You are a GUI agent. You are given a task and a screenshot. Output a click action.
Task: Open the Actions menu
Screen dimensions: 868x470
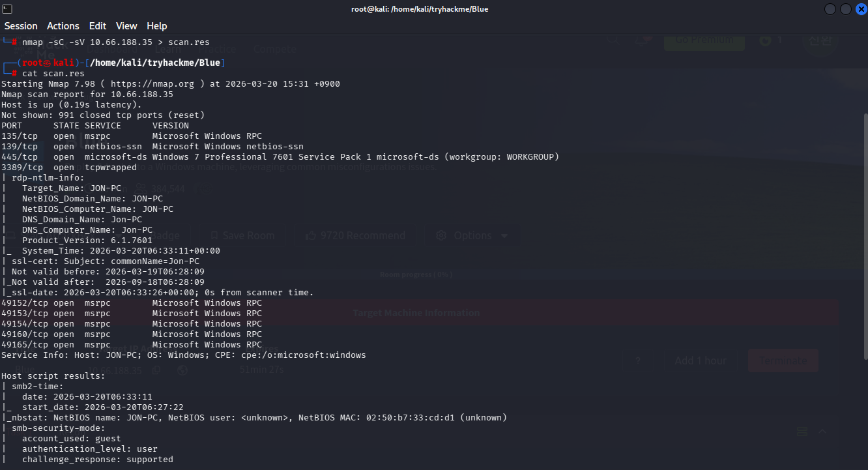63,26
